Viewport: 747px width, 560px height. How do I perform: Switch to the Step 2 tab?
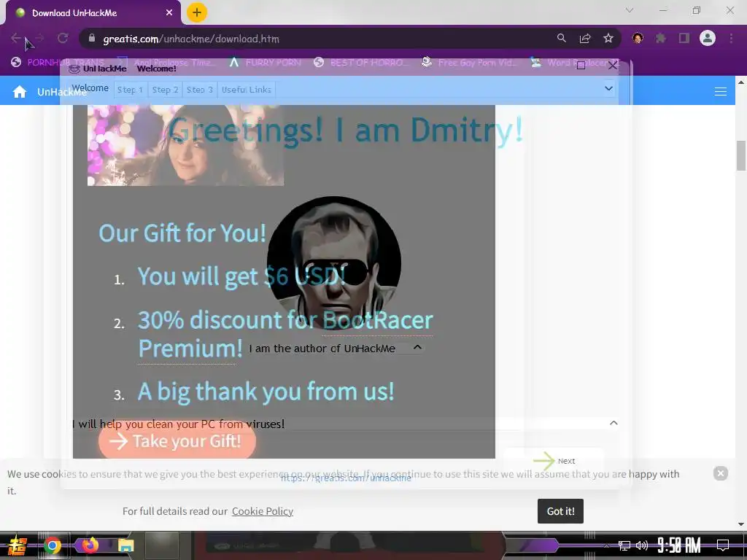[x=165, y=90]
